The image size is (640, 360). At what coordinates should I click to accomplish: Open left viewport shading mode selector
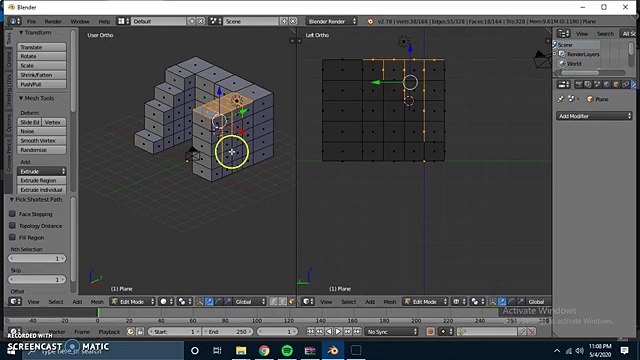click(x=166, y=302)
